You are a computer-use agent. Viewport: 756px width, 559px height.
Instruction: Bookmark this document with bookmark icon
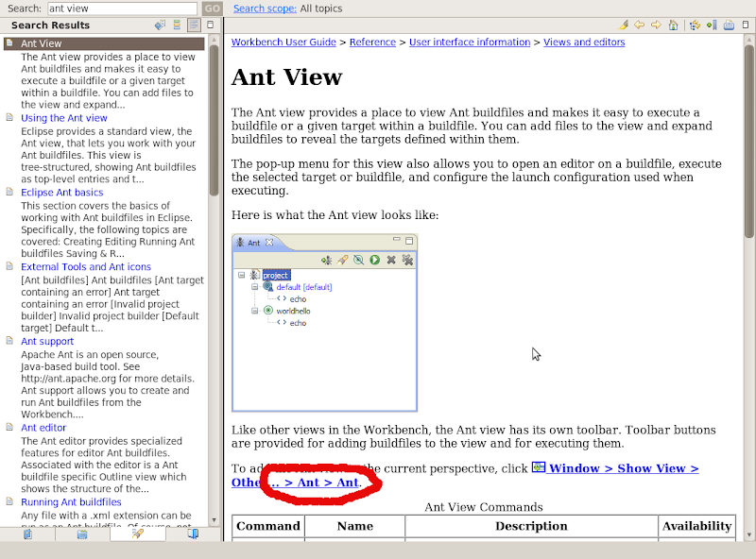[x=712, y=25]
